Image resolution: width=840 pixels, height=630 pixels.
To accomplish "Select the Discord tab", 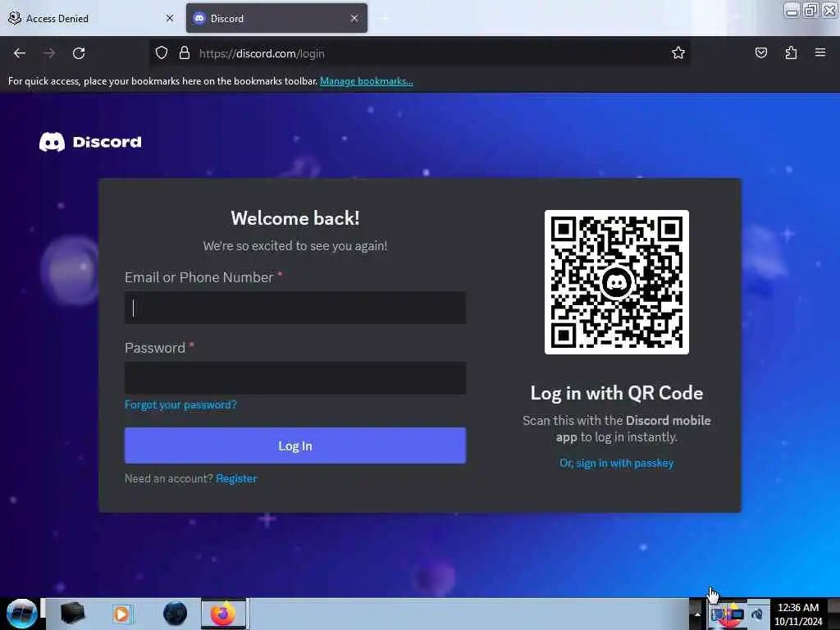I will tap(276, 18).
